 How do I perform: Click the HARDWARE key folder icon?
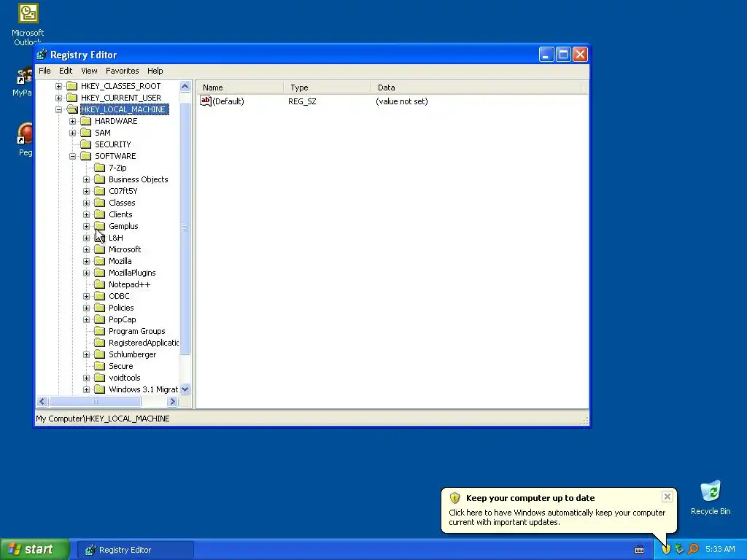[x=86, y=121]
